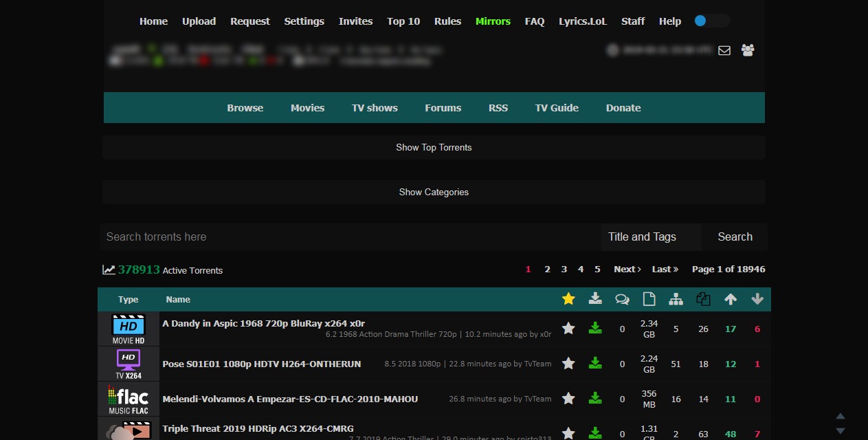Open the TV shows tab
This screenshot has height=440, width=868.
point(375,108)
